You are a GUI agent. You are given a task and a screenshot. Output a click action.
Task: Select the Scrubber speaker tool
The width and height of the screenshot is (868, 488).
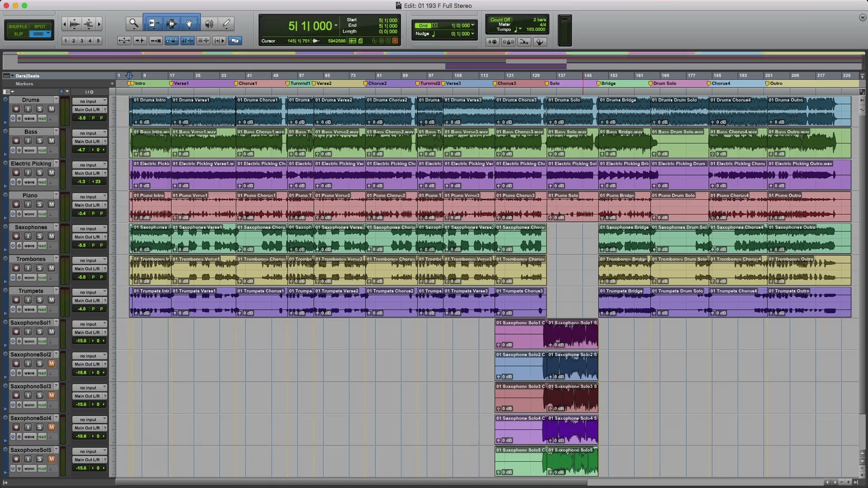(209, 23)
